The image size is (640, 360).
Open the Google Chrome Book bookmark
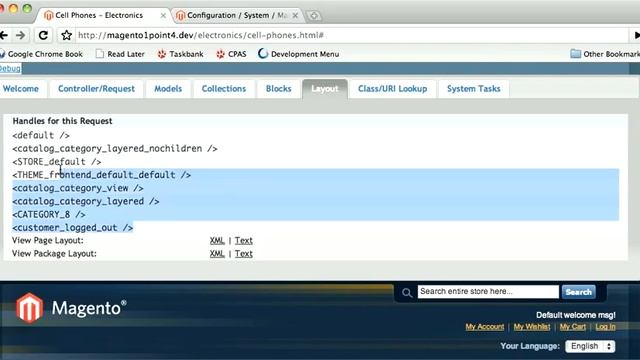tap(41, 54)
